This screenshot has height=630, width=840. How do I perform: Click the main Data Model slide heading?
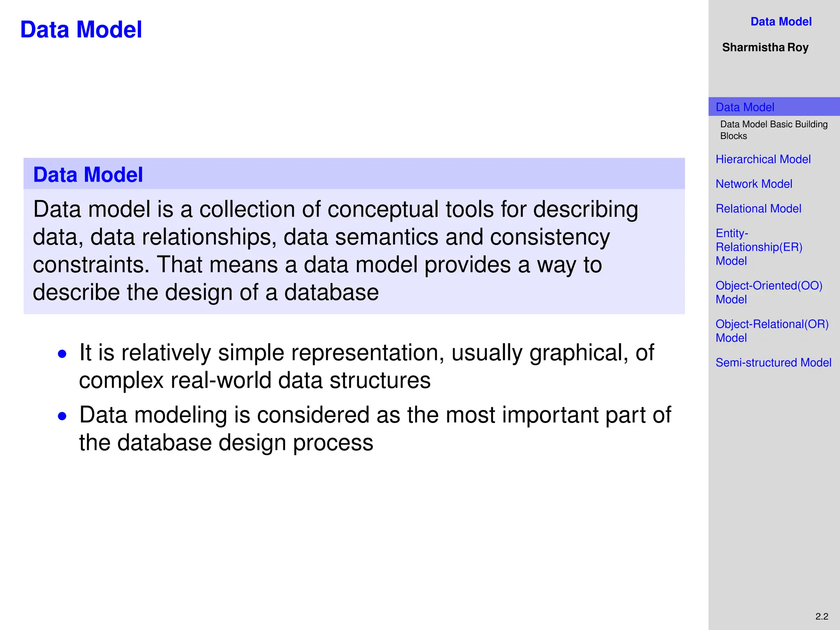coord(81,30)
